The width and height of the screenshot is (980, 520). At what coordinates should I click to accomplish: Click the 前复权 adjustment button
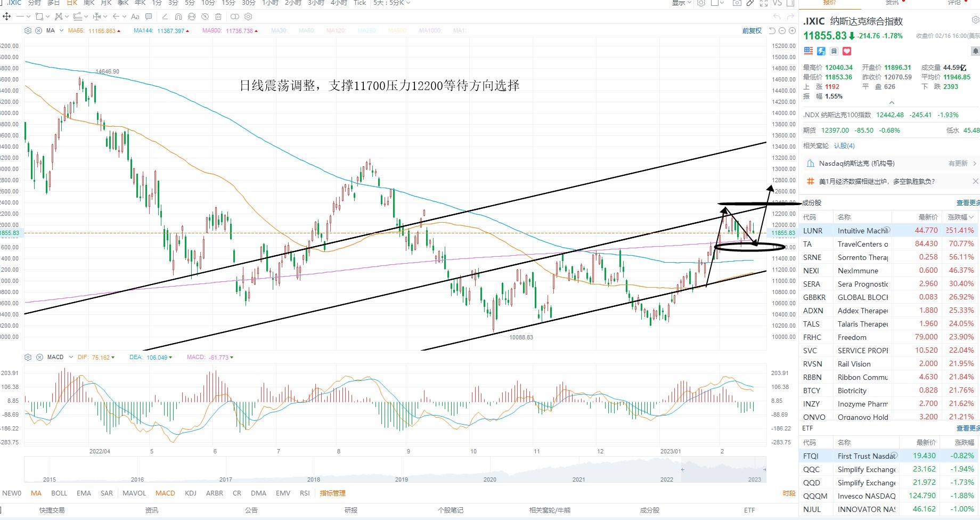point(752,31)
